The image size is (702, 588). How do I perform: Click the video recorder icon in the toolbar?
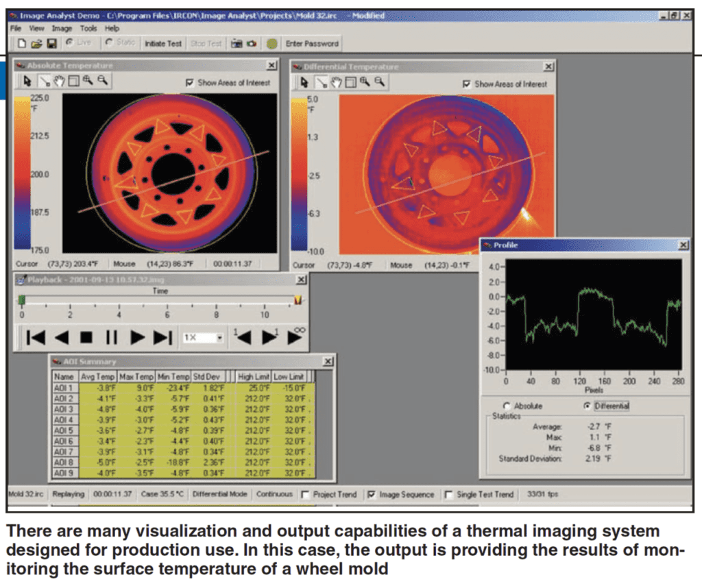[236, 42]
